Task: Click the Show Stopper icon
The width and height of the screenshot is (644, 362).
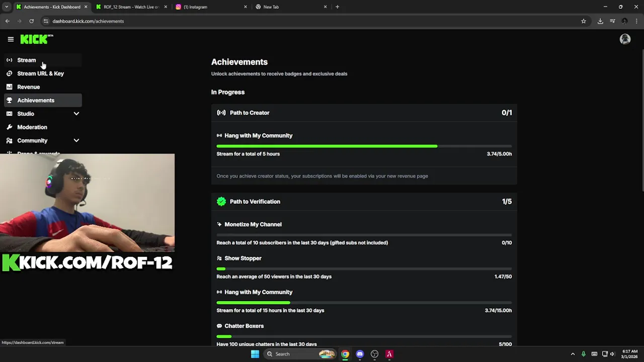Action: tap(219, 258)
